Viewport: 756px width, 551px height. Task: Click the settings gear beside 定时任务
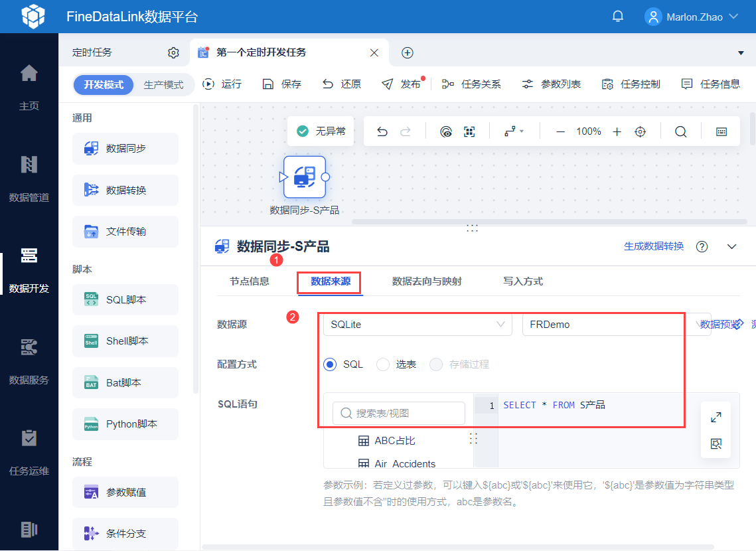coord(174,52)
